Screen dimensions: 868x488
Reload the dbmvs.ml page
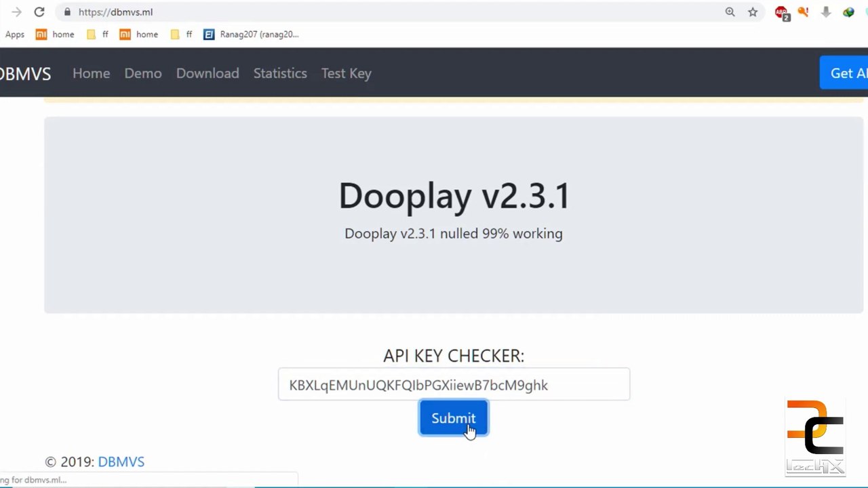click(39, 12)
